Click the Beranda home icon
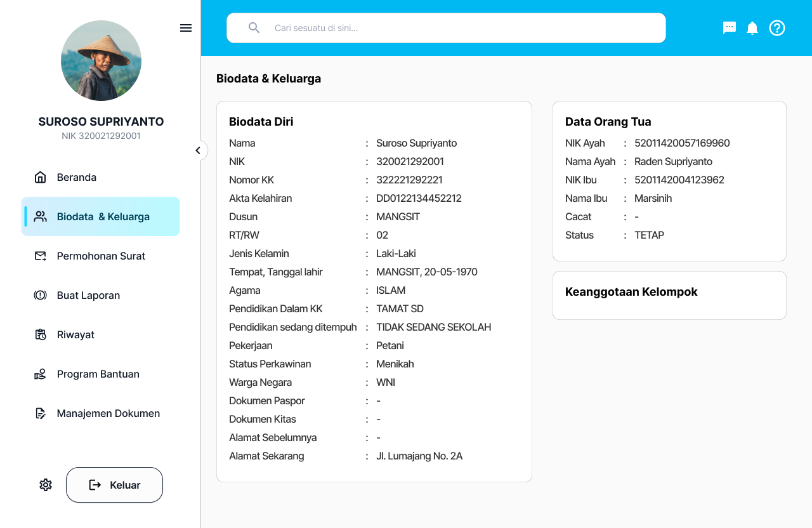This screenshot has height=528, width=812. tap(41, 177)
